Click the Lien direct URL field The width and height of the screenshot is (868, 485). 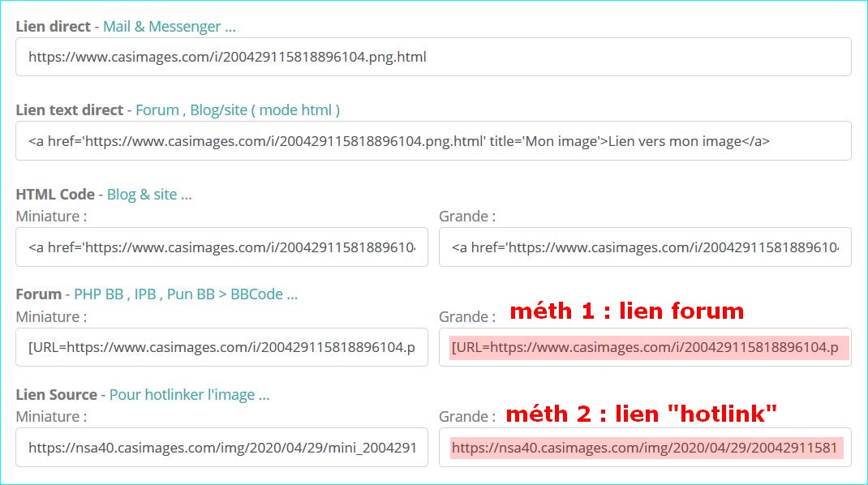(433, 57)
